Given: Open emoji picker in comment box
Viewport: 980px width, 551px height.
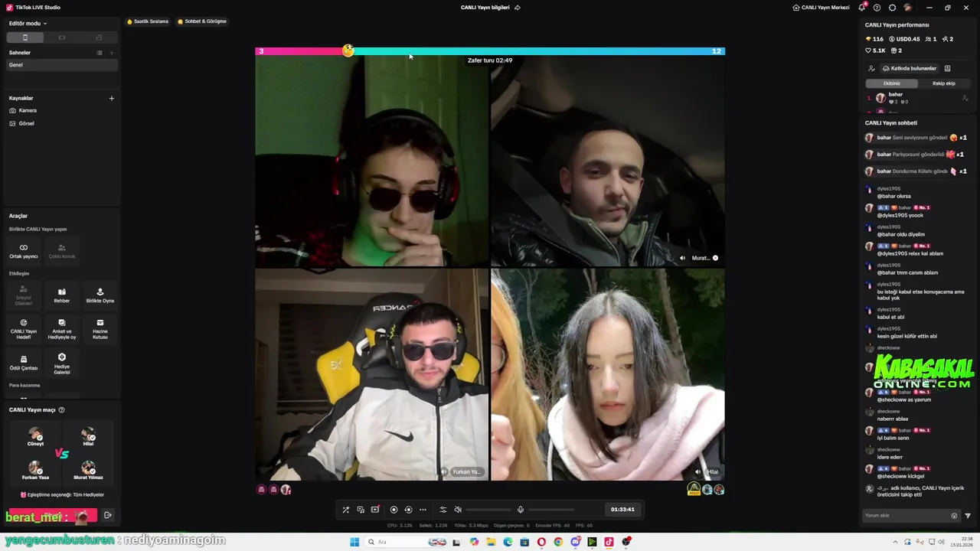Looking at the screenshot, I should pos(954,516).
